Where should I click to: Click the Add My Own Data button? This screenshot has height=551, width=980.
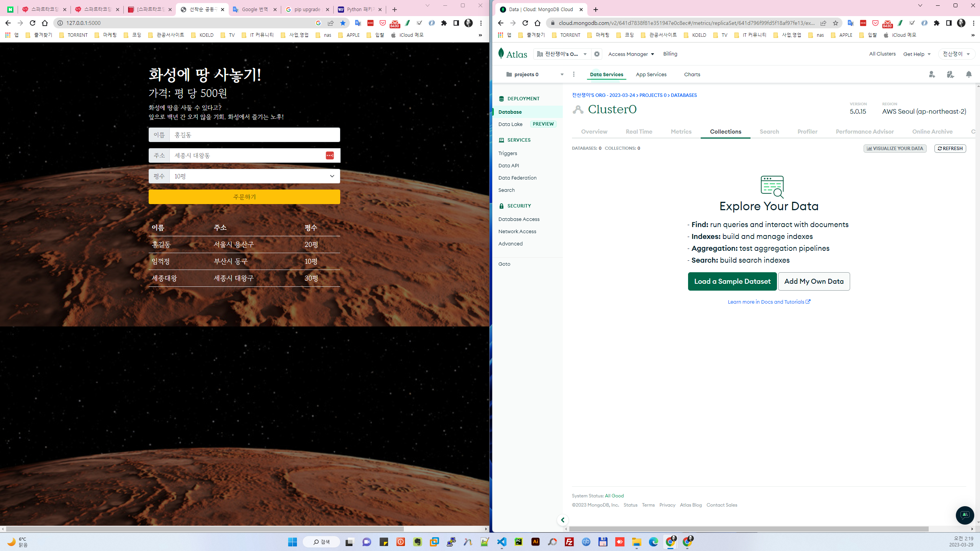tap(814, 281)
